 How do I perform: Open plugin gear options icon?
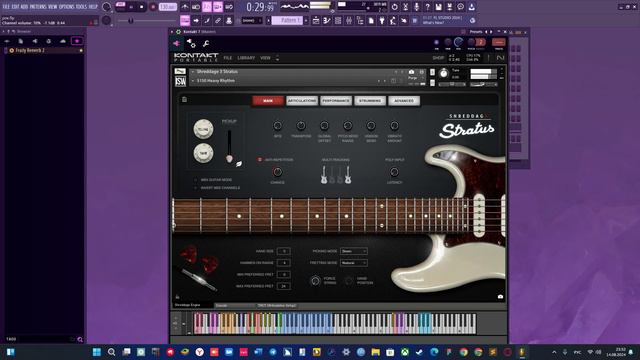[191, 43]
